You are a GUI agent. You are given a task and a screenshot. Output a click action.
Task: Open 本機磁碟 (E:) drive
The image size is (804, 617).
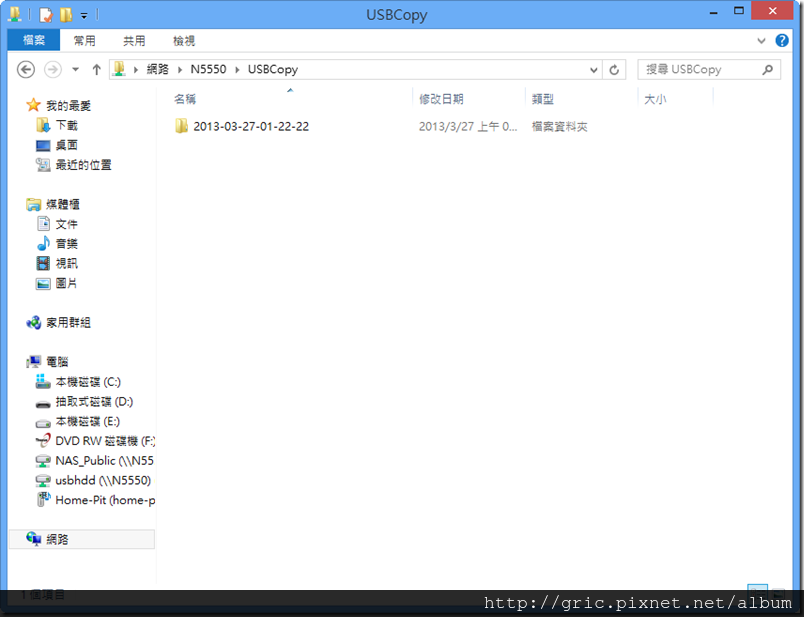point(88,422)
